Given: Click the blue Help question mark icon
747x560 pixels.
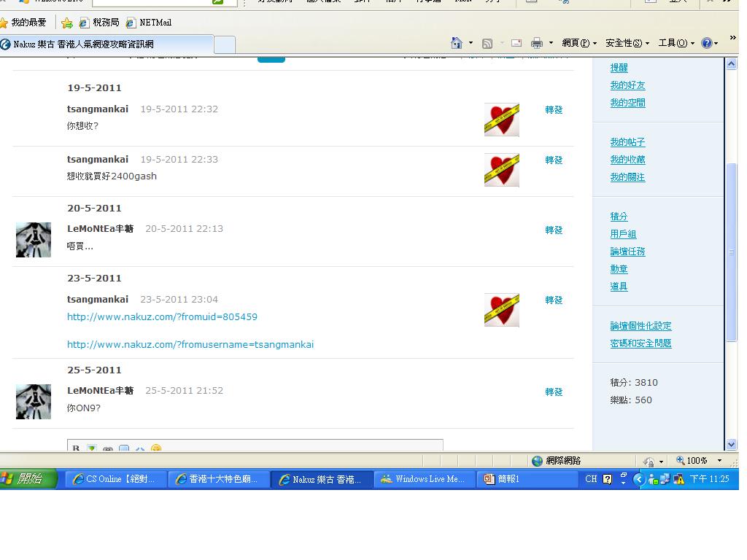Looking at the screenshot, I should (x=706, y=43).
